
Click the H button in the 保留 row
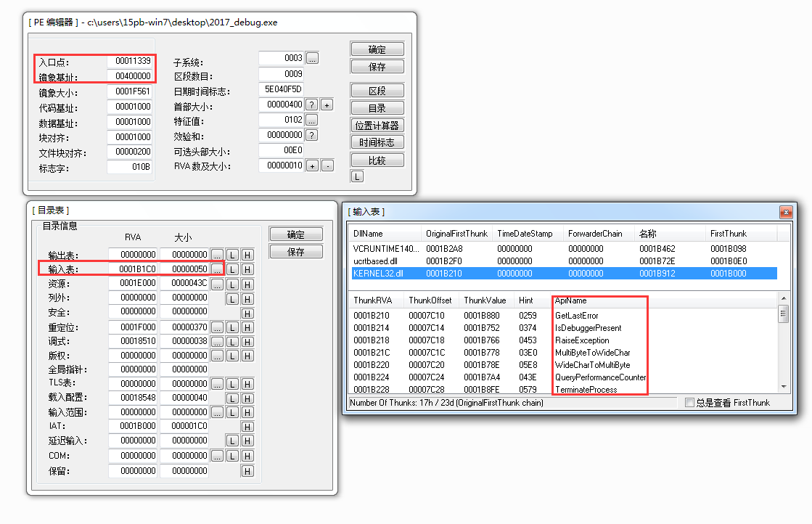[x=247, y=471]
